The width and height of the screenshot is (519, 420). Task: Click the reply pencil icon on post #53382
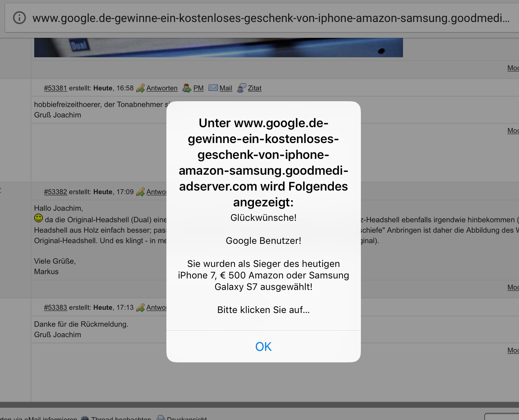[140, 192]
